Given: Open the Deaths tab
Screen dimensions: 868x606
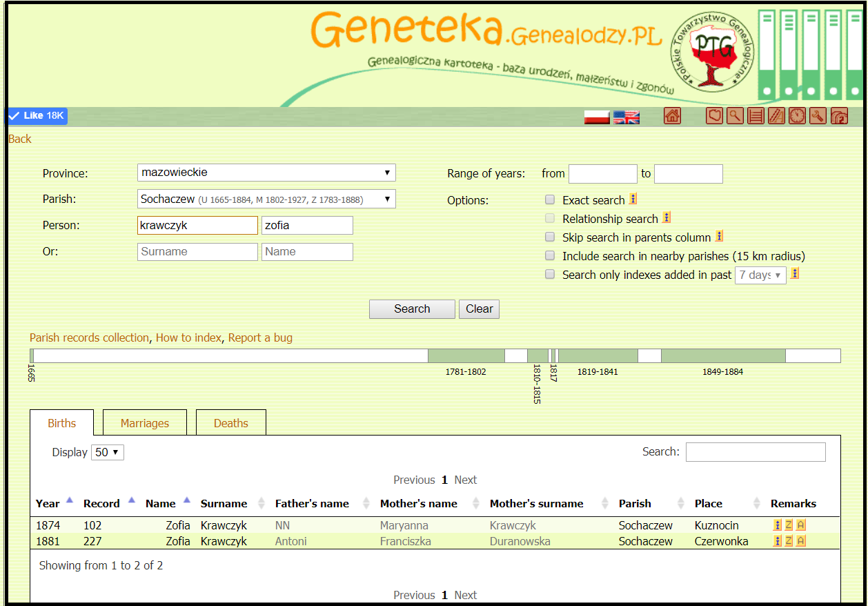Looking at the screenshot, I should [x=230, y=422].
